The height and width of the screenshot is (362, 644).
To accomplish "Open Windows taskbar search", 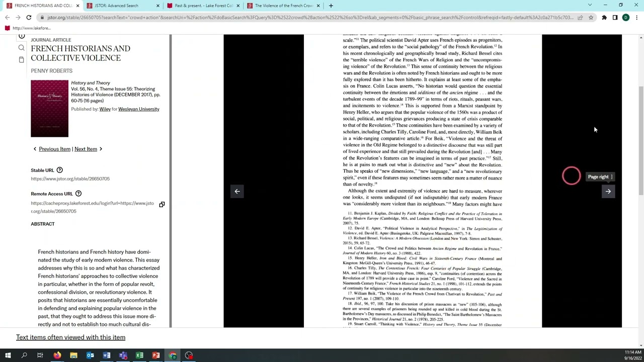I will [x=24, y=355].
